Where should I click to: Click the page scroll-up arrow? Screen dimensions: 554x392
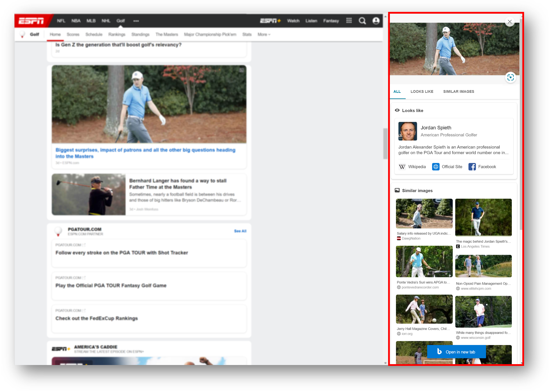[385, 16]
